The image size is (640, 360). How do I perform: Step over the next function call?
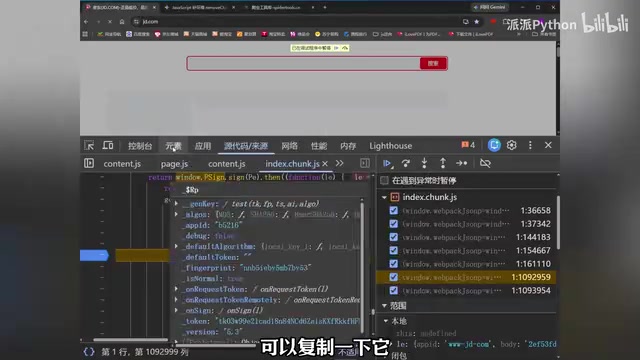(406, 163)
